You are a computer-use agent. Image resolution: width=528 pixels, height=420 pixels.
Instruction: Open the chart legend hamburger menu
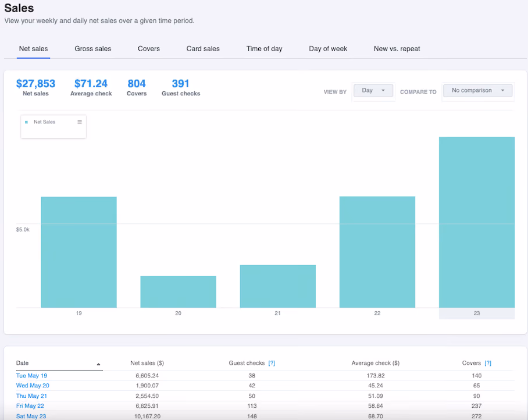(80, 122)
